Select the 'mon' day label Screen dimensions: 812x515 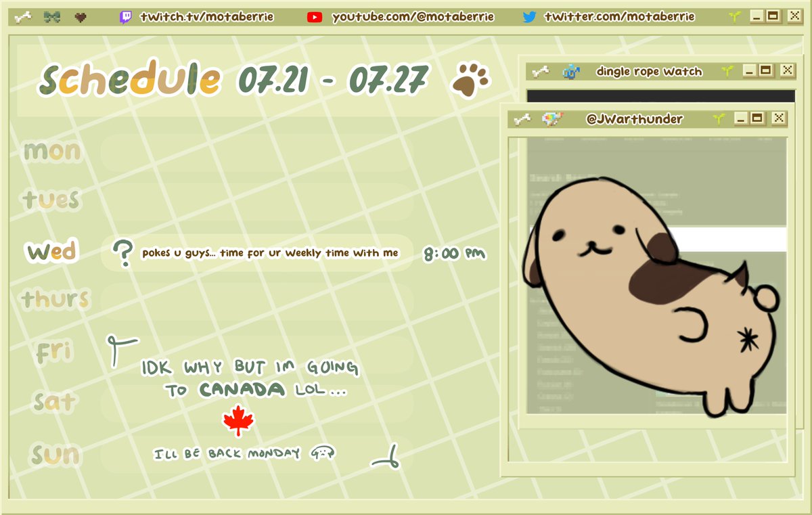[52, 150]
